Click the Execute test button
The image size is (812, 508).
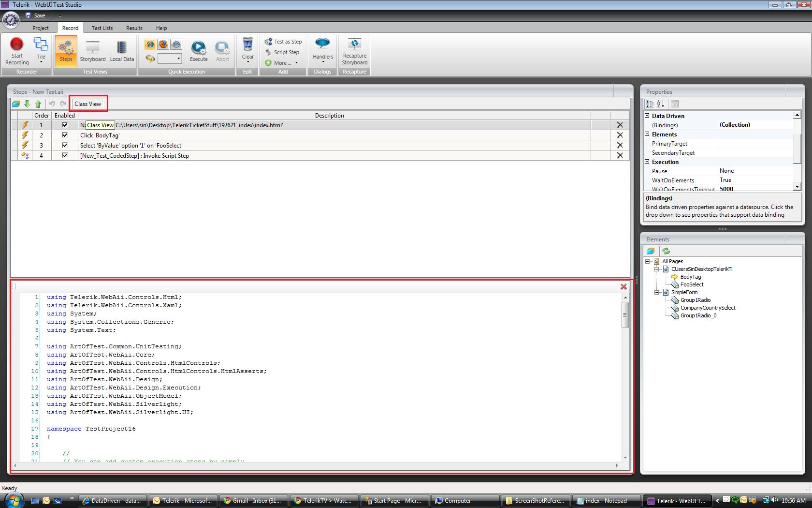(x=199, y=51)
